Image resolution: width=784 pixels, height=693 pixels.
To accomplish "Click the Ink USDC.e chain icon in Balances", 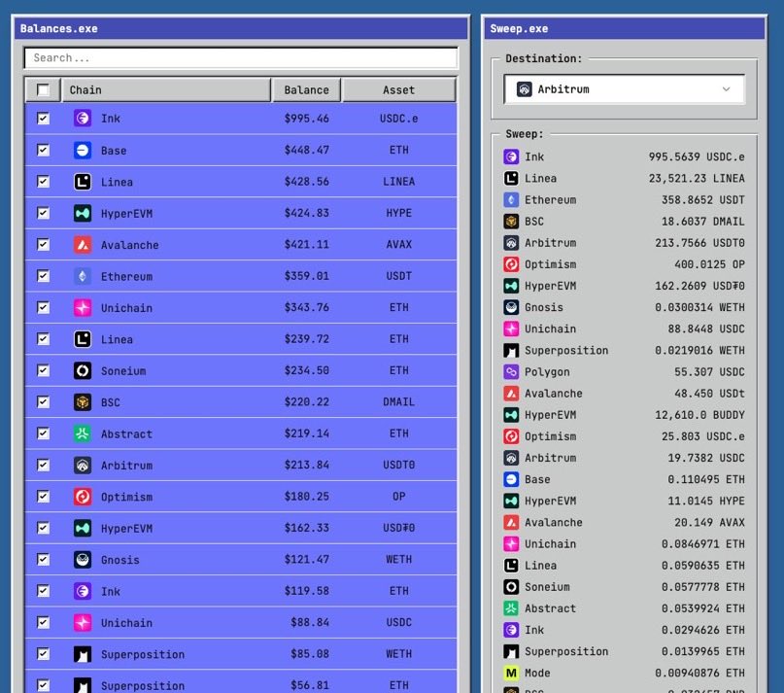I will tap(83, 118).
